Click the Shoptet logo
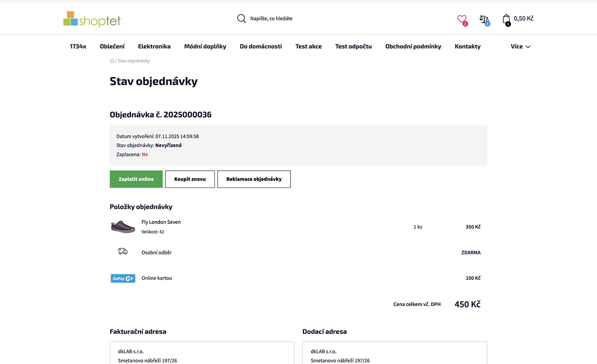Screen dimensions: 597x364 point(92,19)
